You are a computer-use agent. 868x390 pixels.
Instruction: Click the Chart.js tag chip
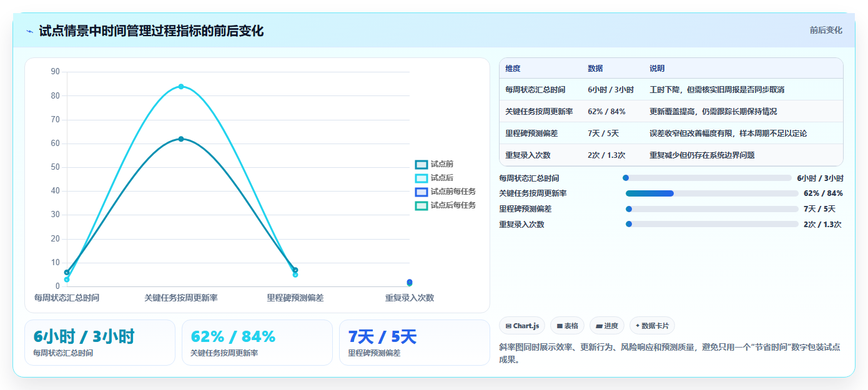(522, 326)
